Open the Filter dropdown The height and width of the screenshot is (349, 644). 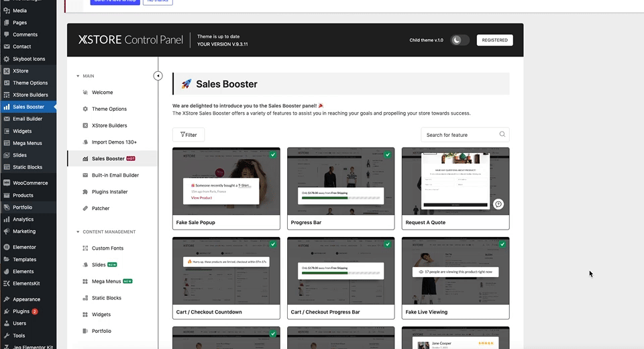tap(189, 135)
